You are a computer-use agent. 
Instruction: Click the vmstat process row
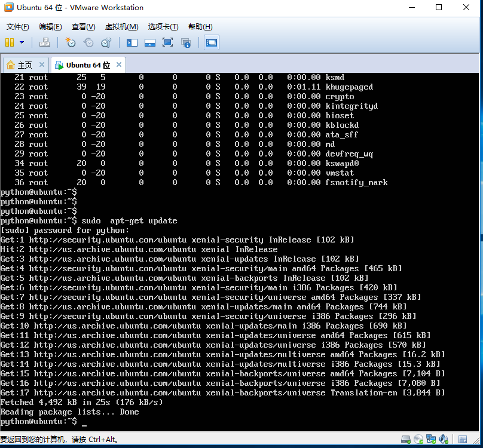[x=184, y=173]
